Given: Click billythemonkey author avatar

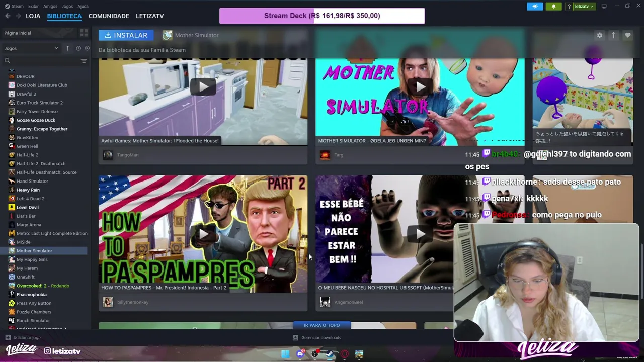Looking at the screenshot, I should click(x=108, y=302).
